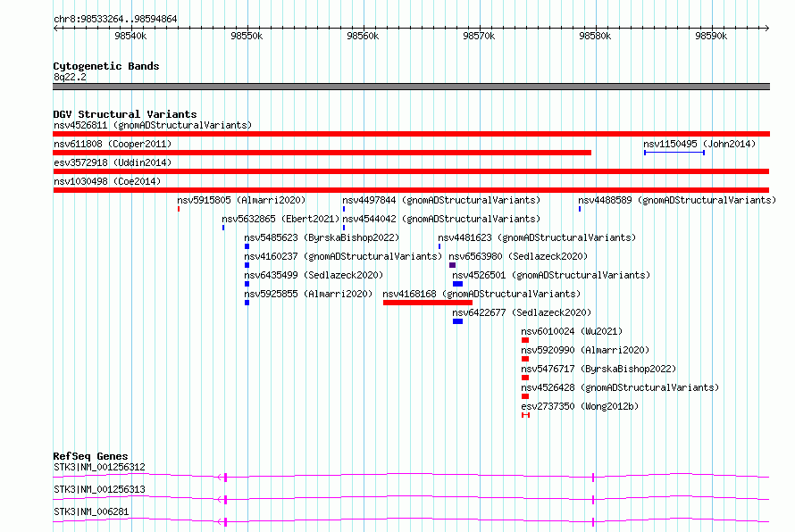Viewport: 795px width, 532px height.
Task: Click the red bar under nsv1030498
Action: click(x=411, y=190)
